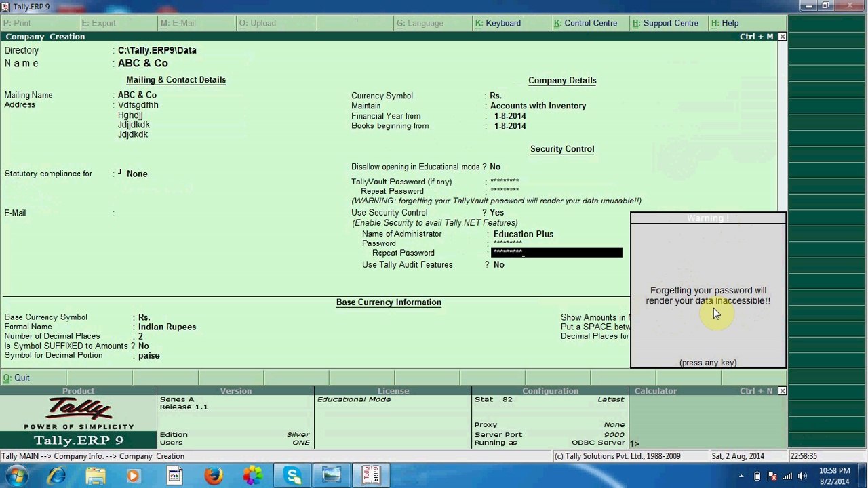Open the colorful pinwheel app in taskbar
Screen dimensions: 868x488
[x=253, y=476]
